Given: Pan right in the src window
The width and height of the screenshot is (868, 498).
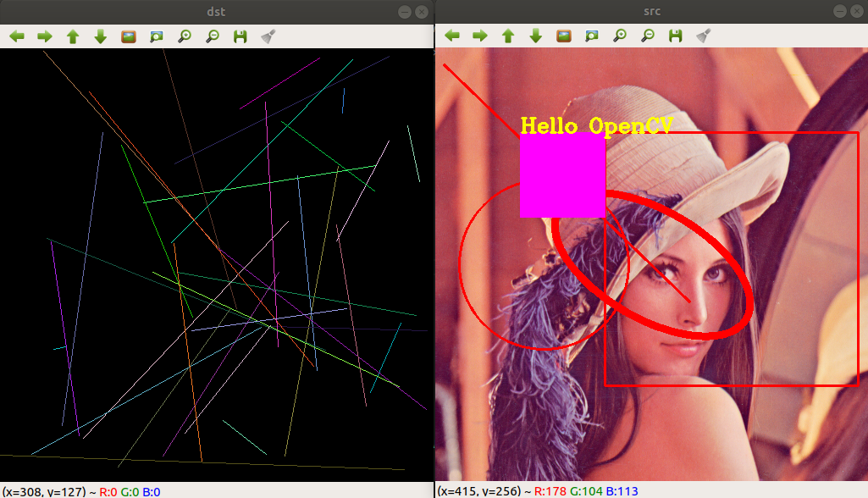Looking at the screenshot, I should tap(480, 36).
